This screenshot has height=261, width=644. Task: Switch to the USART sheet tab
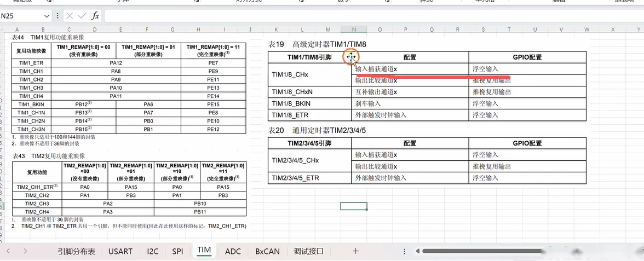(x=120, y=251)
